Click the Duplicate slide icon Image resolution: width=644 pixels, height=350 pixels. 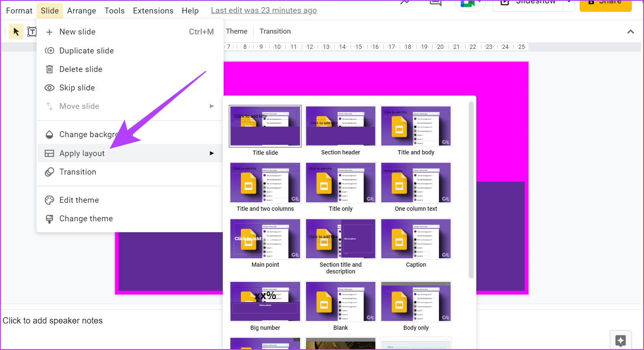[x=49, y=50]
